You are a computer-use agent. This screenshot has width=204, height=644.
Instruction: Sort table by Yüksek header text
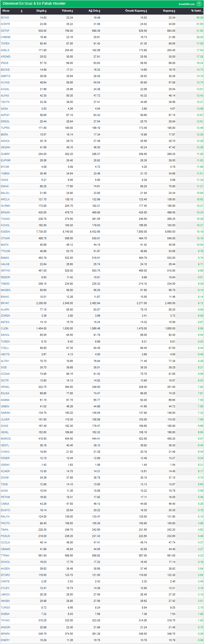66,11
